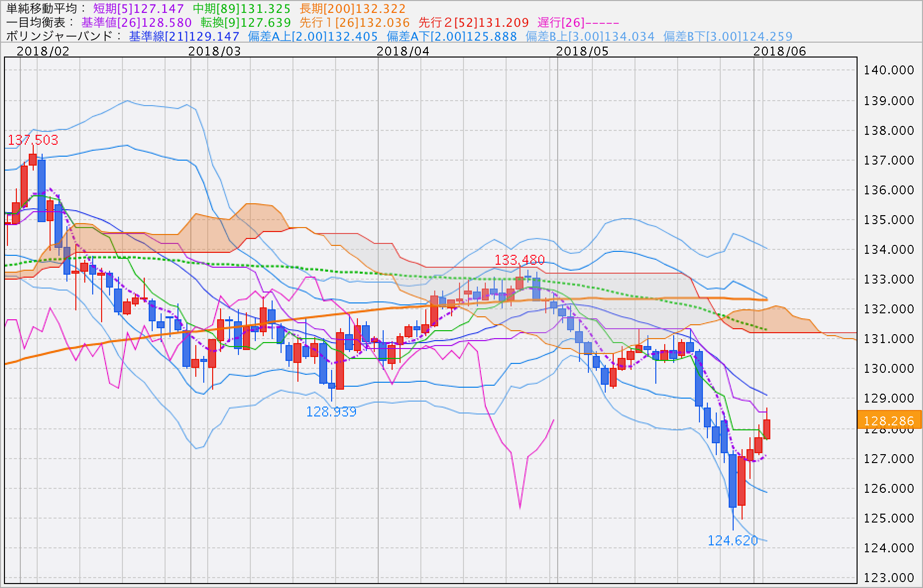Click the high price marker 137.503
Viewport: 923px width, 588px height.
(x=33, y=140)
